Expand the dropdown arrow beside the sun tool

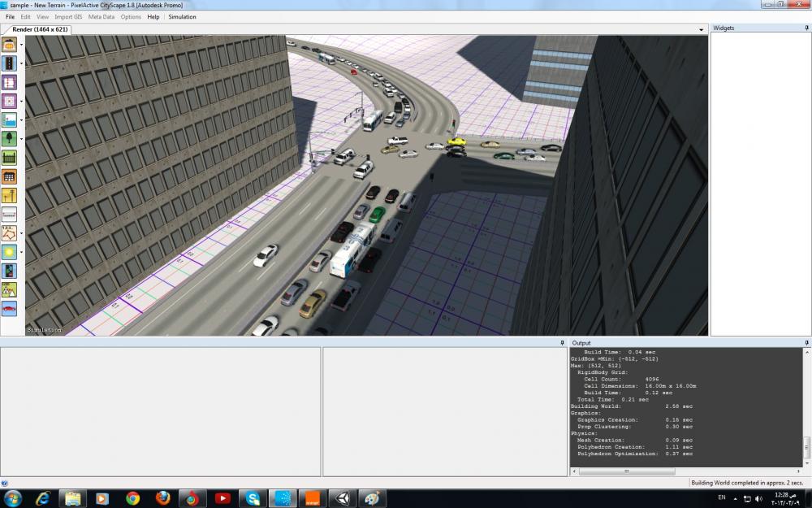tap(21, 252)
